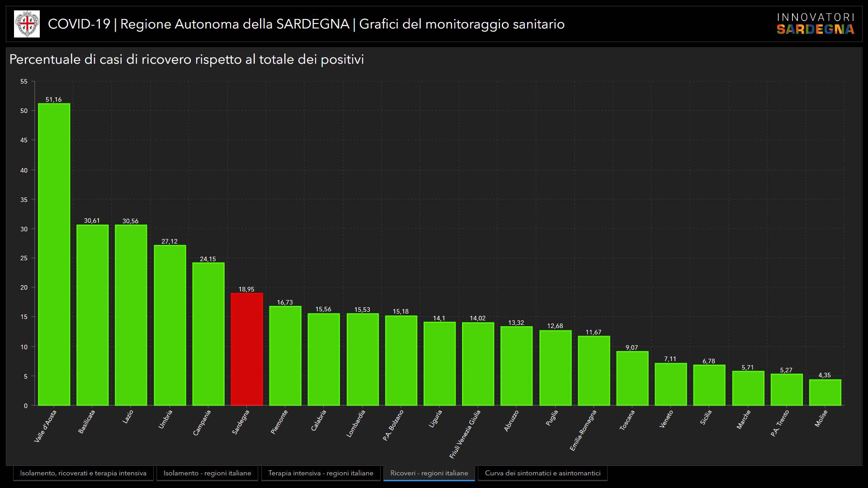Click the Piemonte bar
The height and width of the screenshot is (488, 868).
(285, 356)
